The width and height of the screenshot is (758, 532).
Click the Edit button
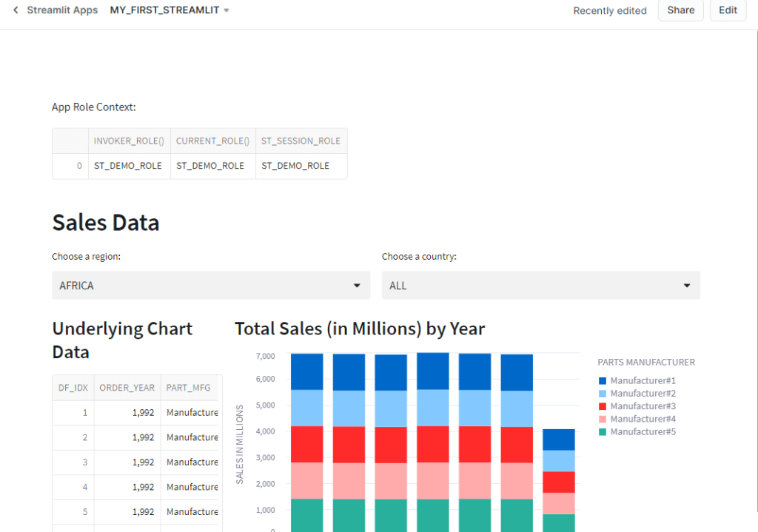tap(728, 10)
